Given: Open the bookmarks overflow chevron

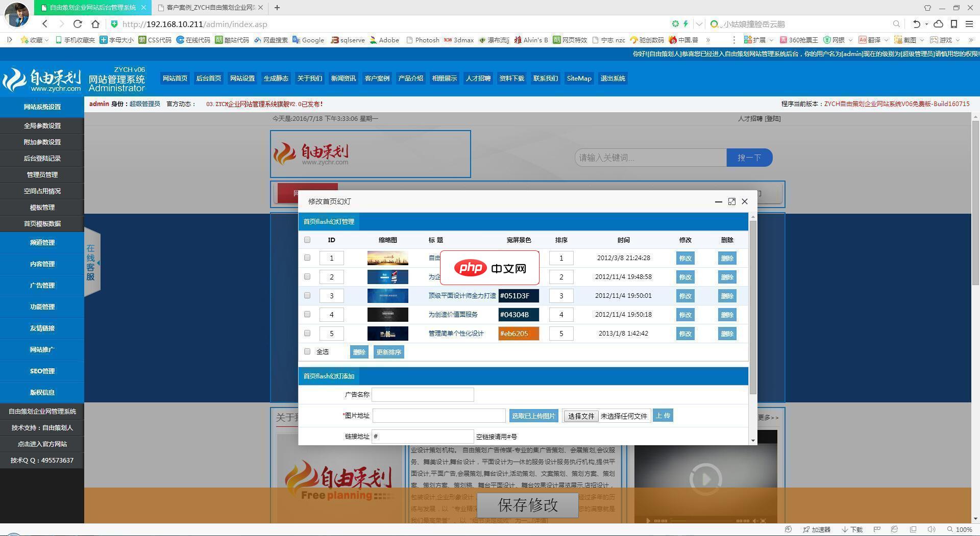Looking at the screenshot, I should tap(708, 40).
